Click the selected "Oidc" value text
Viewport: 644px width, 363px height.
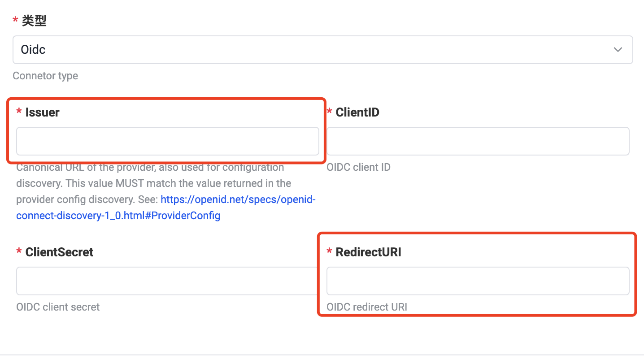[33, 50]
